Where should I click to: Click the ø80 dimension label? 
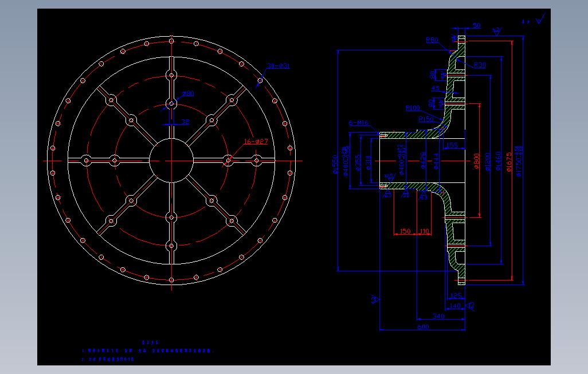[x=188, y=93]
